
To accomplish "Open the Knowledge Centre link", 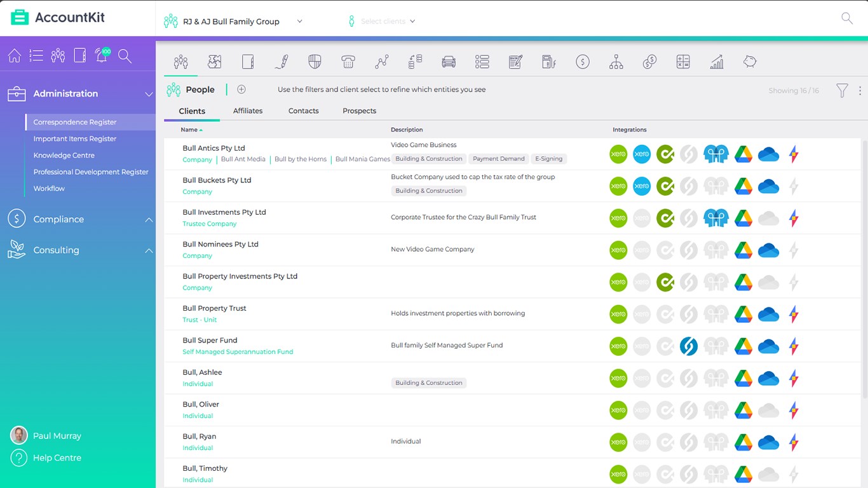I will (x=64, y=155).
